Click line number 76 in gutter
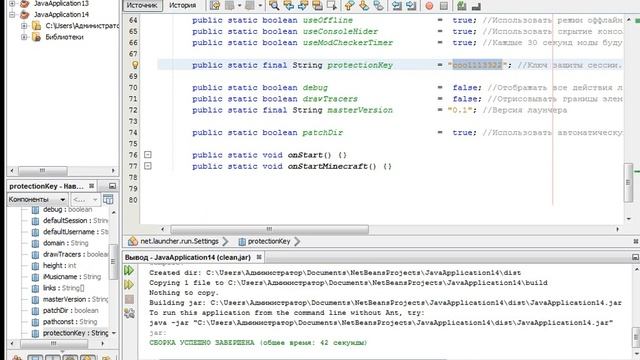 click(133, 155)
